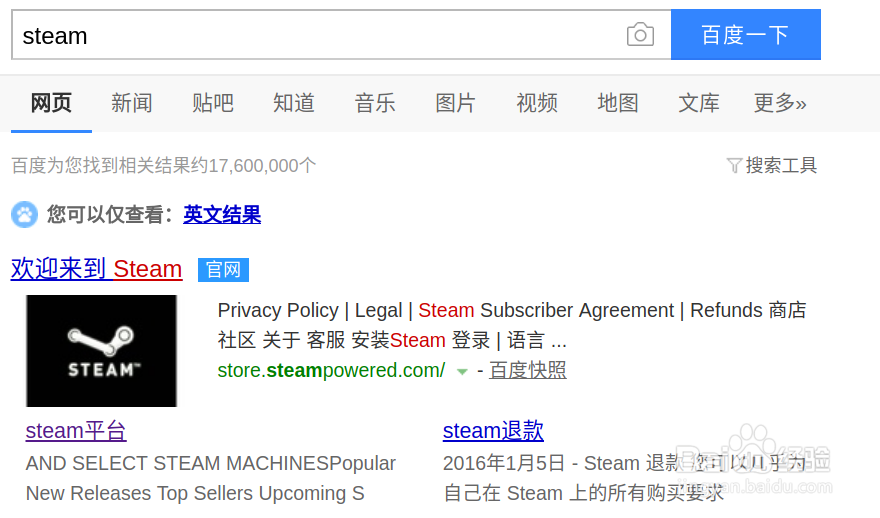Switch to the 知道 tab

[x=294, y=103]
